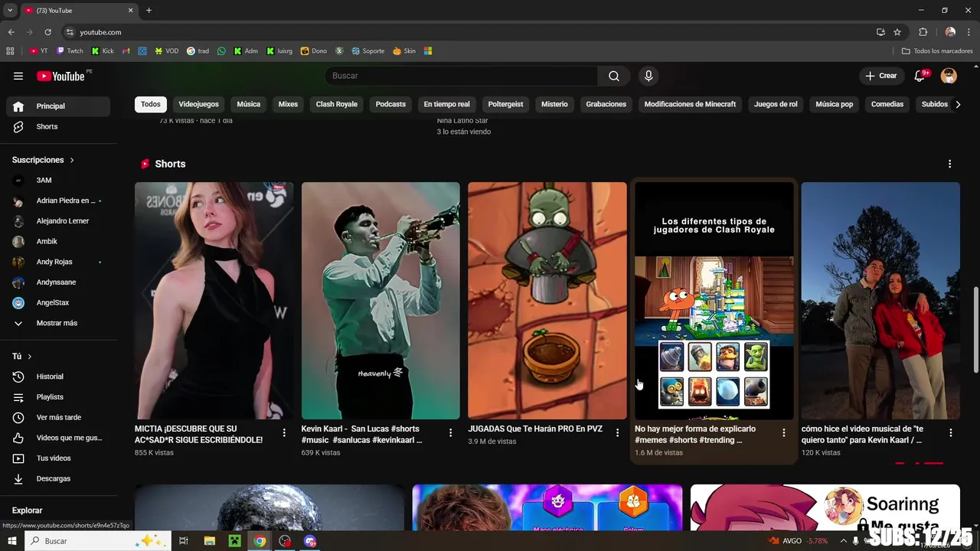The height and width of the screenshot is (551, 980).
Task: Open the Chrome extensions puzzle icon
Action: coord(923,32)
